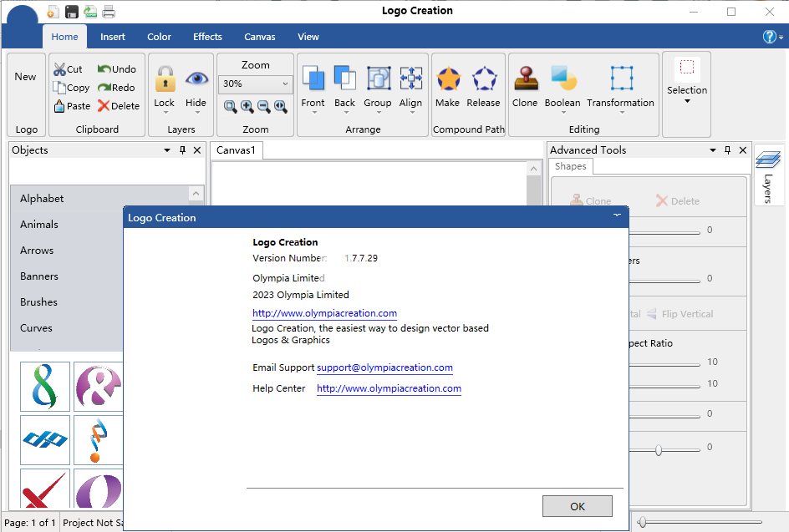Expand the Align dropdown arrow
This screenshot has width=789, height=532.
point(411,113)
